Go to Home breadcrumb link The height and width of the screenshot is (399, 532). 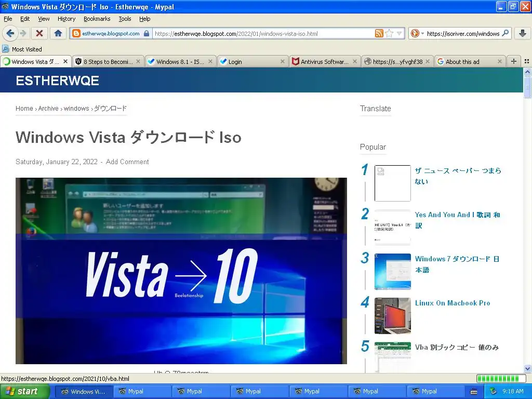[24, 109]
